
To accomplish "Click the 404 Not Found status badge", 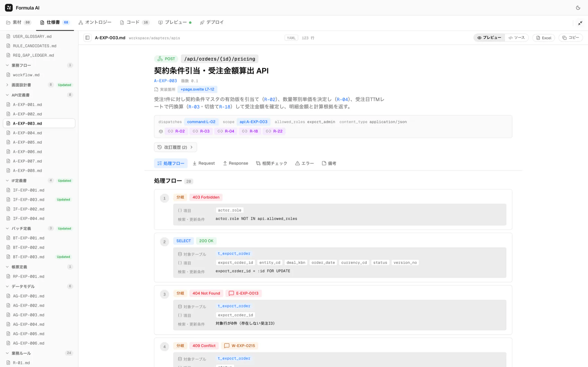I will pos(206,293).
